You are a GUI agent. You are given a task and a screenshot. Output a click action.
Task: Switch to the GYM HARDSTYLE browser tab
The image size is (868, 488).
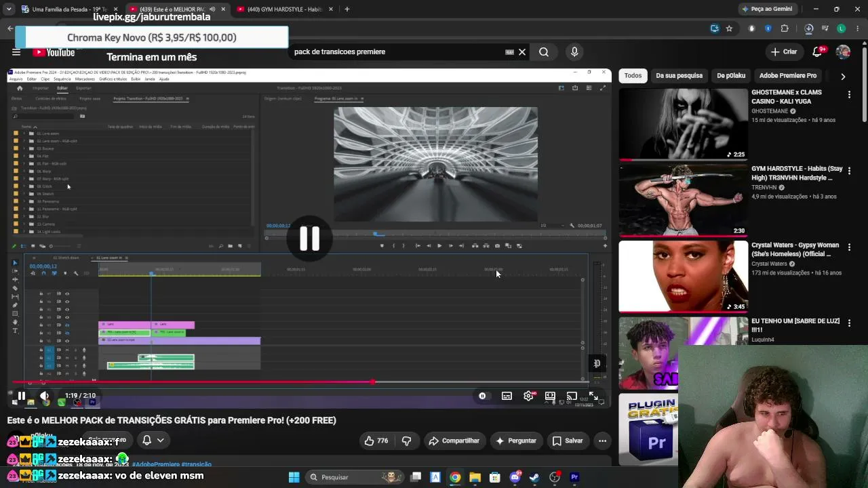285,9
